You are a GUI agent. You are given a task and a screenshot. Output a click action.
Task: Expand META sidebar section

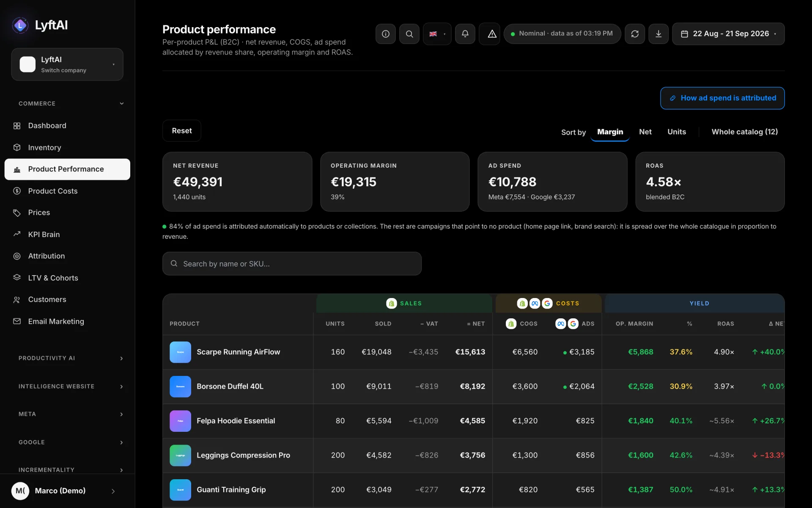[x=71, y=414]
